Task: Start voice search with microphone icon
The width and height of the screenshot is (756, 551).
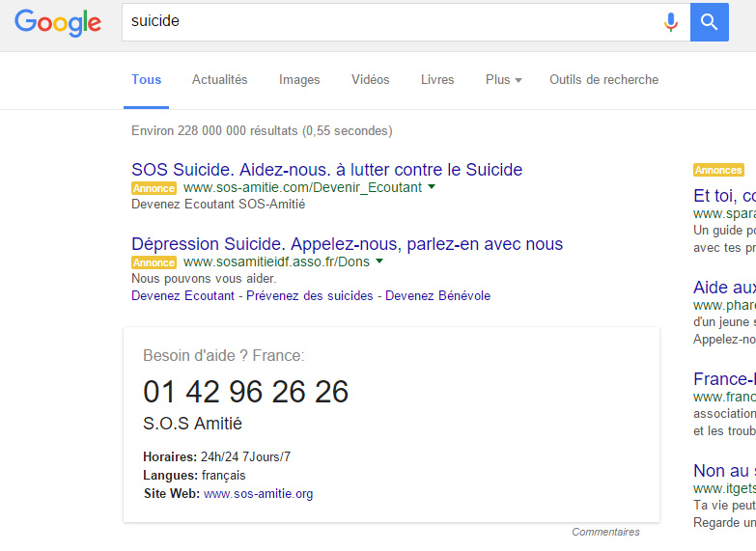Action: pyautogui.click(x=671, y=21)
